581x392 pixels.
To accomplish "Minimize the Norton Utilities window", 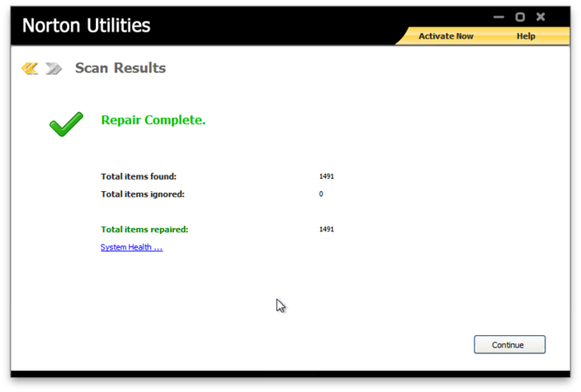I will [x=499, y=17].
